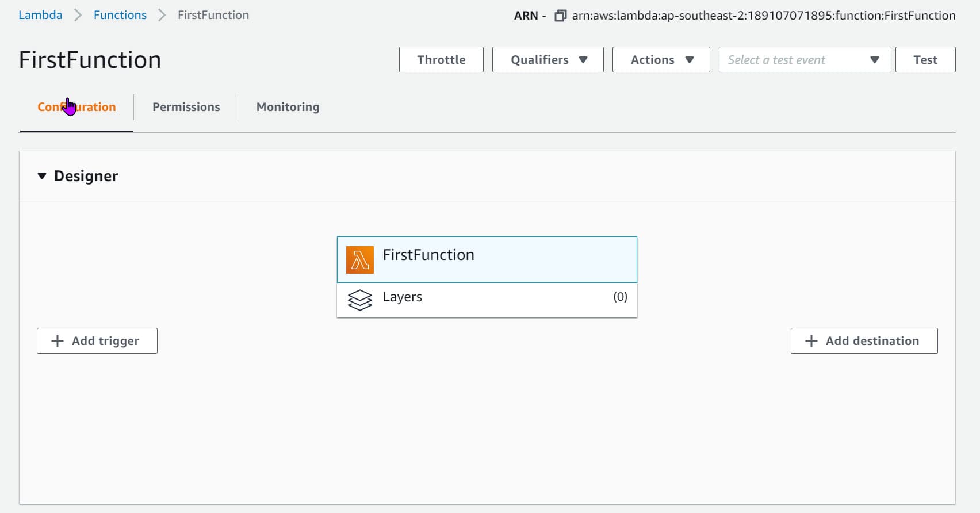The height and width of the screenshot is (513, 980).
Task: Click the FirstFunction page heading
Action: 90,60
